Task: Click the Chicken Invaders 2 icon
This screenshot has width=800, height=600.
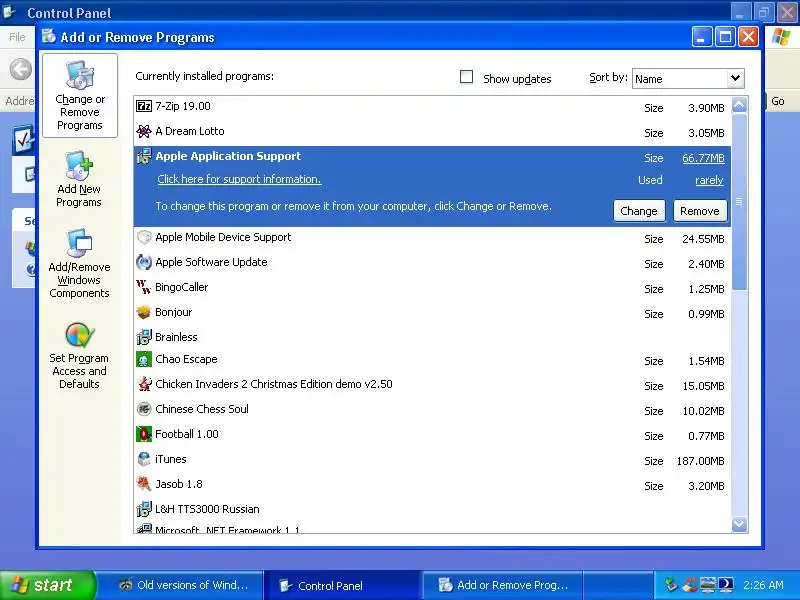Action: point(144,384)
